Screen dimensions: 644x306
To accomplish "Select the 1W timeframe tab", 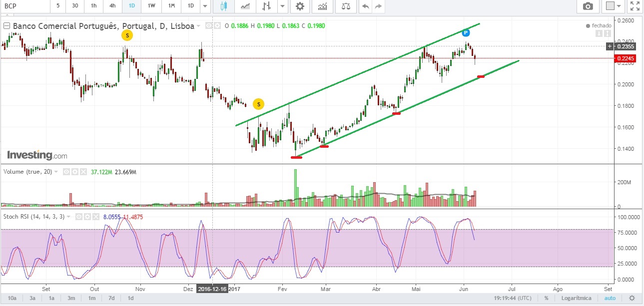I will [151, 6].
